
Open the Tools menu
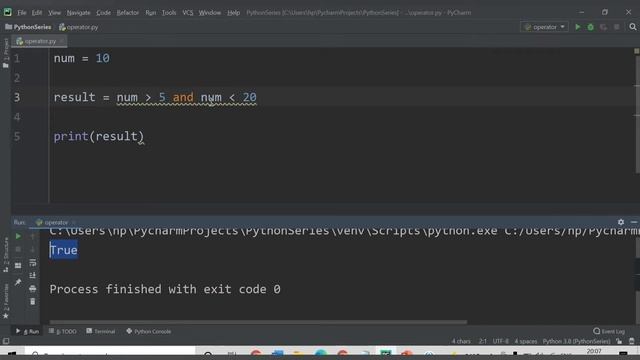tap(169, 13)
